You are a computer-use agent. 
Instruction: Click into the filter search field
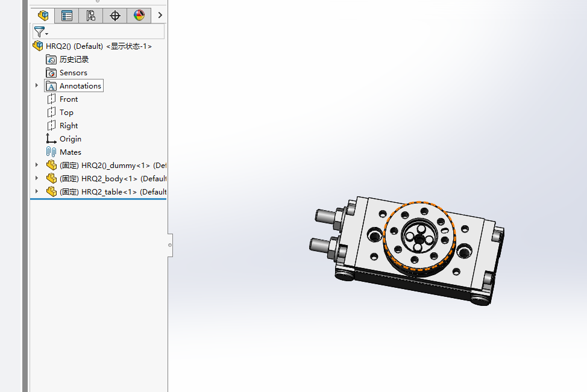point(107,32)
